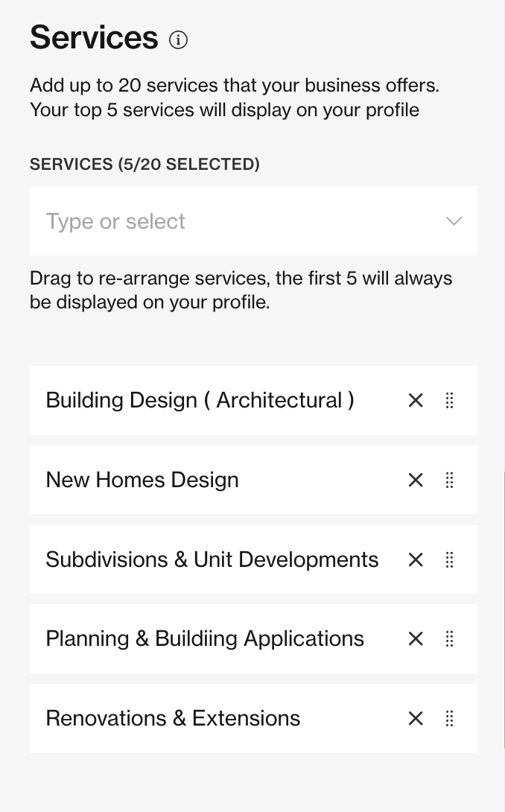This screenshot has width=505, height=812.
Task: Remove Building Design ( Architectural ) service
Action: pos(416,401)
